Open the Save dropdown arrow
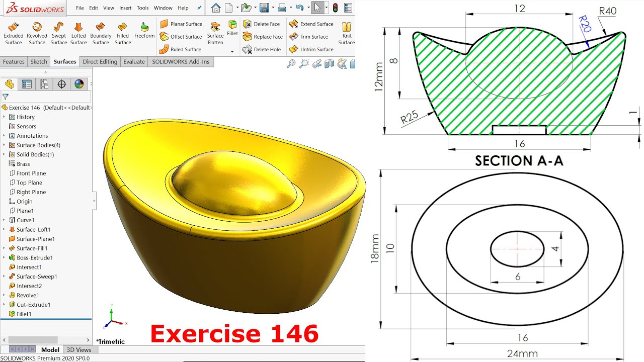Screen dimensions: 644x362 tap(272, 8)
